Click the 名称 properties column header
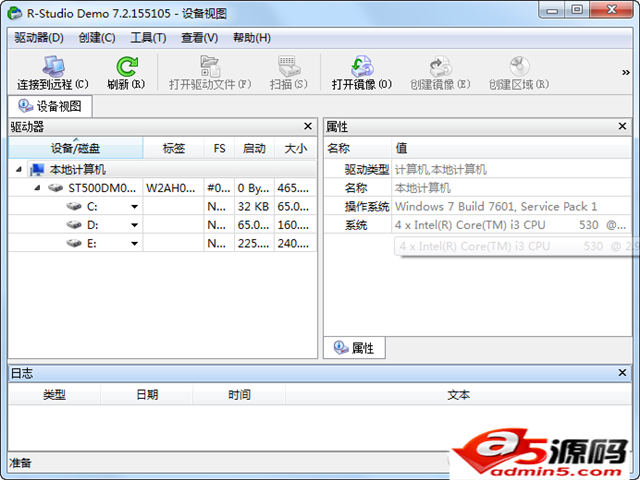This screenshot has width=640, height=480. [358, 148]
